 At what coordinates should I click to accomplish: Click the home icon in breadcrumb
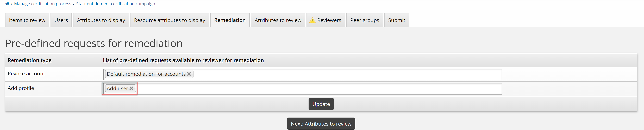click(x=7, y=4)
